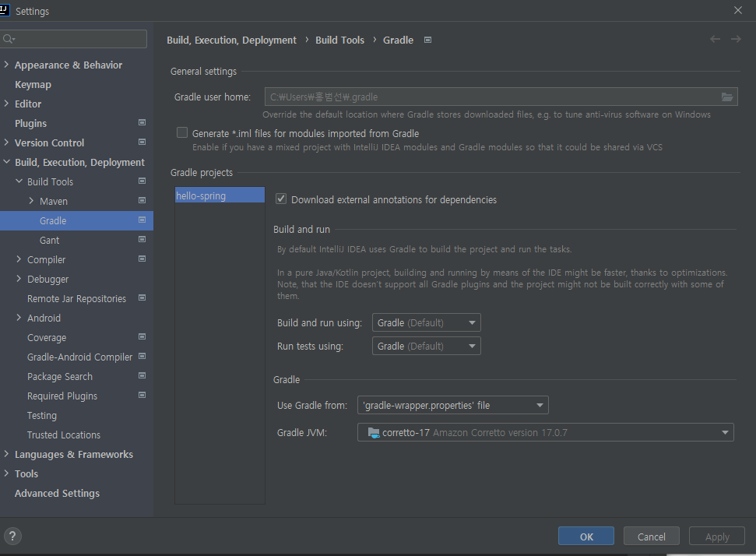The width and height of the screenshot is (756, 556).
Task: Open the Trusted Locations settings page
Action: tap(64, 435)
